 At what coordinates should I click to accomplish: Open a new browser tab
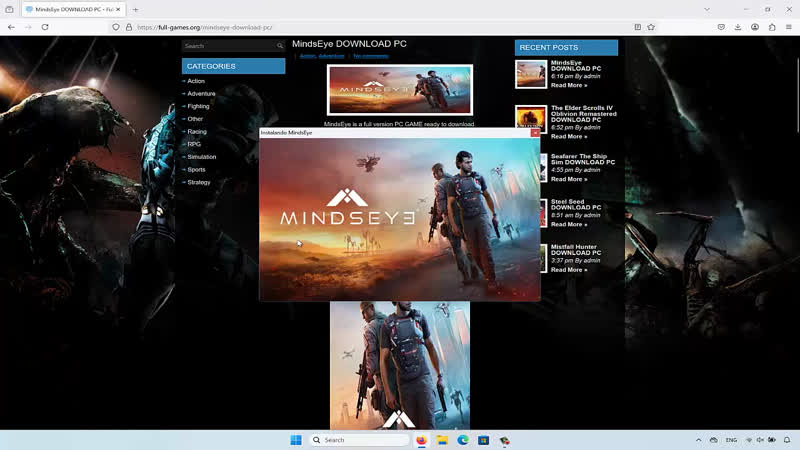point(135,9)
